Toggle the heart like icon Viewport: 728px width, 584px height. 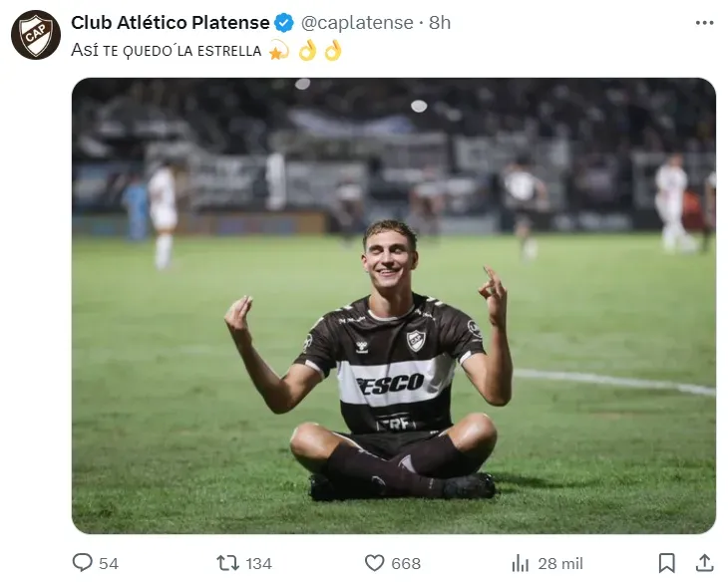pos(374,563)
